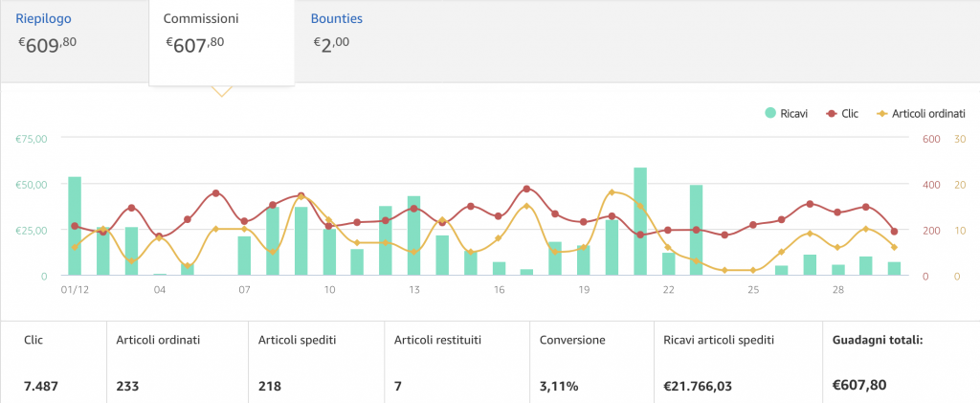Select the Commissioni tab

(221, 42)
